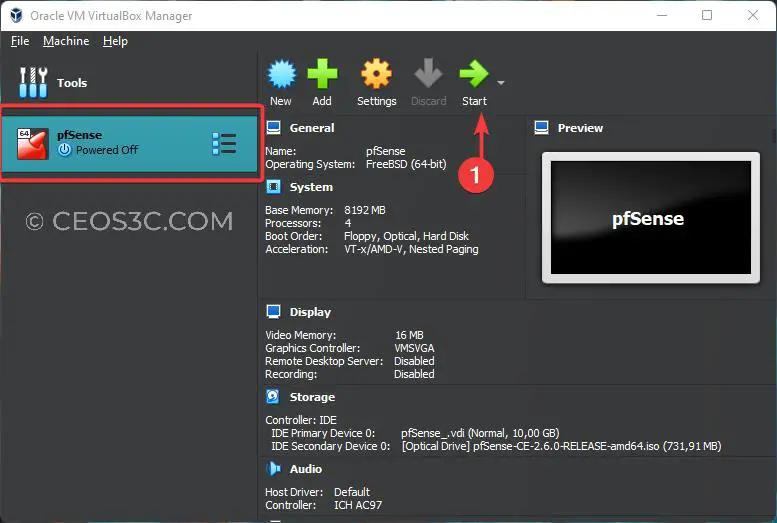Click the Preview panel header
The height and width of the screenshot is (523, 777).
pyautogui.click(x=580, y=128)
